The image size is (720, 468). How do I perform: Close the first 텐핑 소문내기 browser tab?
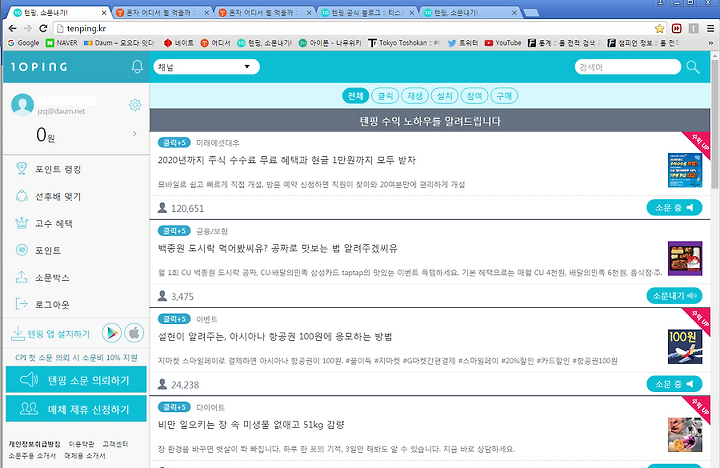coord(104,13)
